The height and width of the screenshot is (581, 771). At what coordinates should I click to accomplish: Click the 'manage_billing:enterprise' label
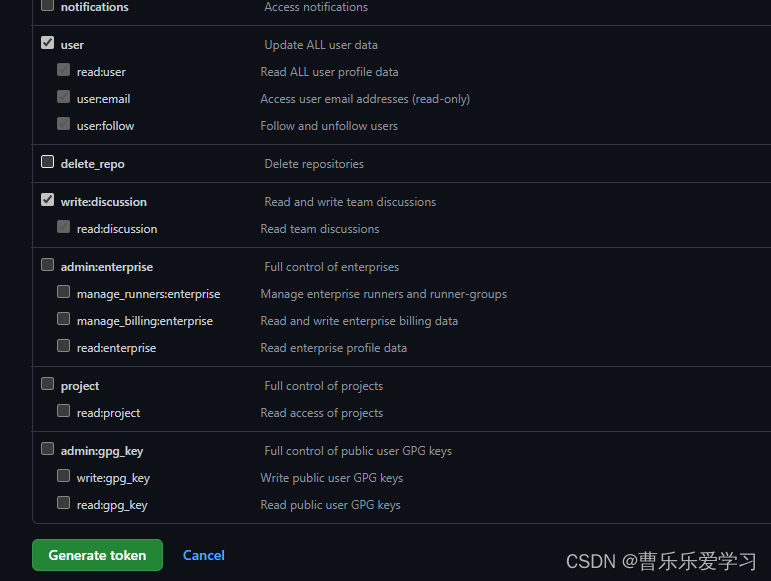coord(145,321)
